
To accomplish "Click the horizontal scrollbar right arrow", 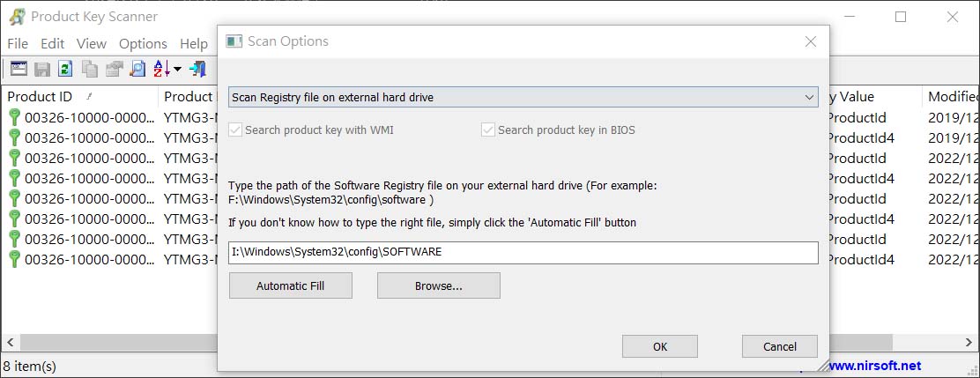I will pyautogui.click(x=970, y=343).
